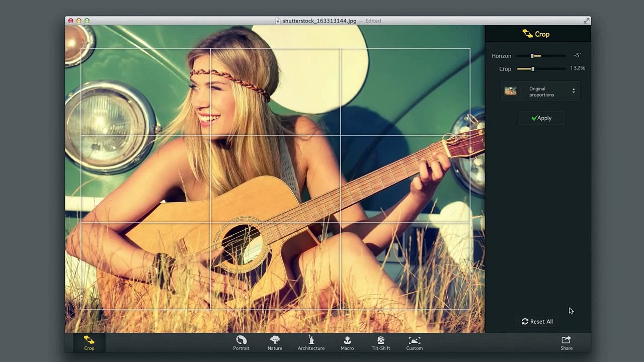
Task: Choose the Architecture preset category
Action: (311, 343)
